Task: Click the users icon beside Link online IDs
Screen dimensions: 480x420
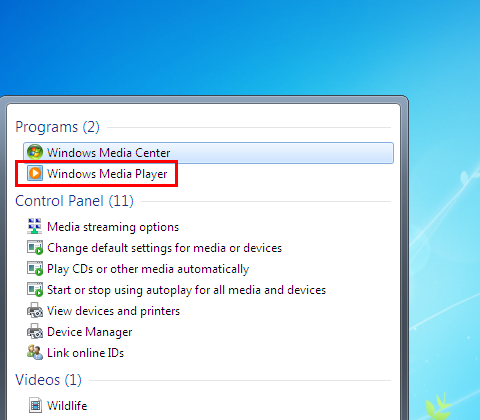Action: coord(35,352)
